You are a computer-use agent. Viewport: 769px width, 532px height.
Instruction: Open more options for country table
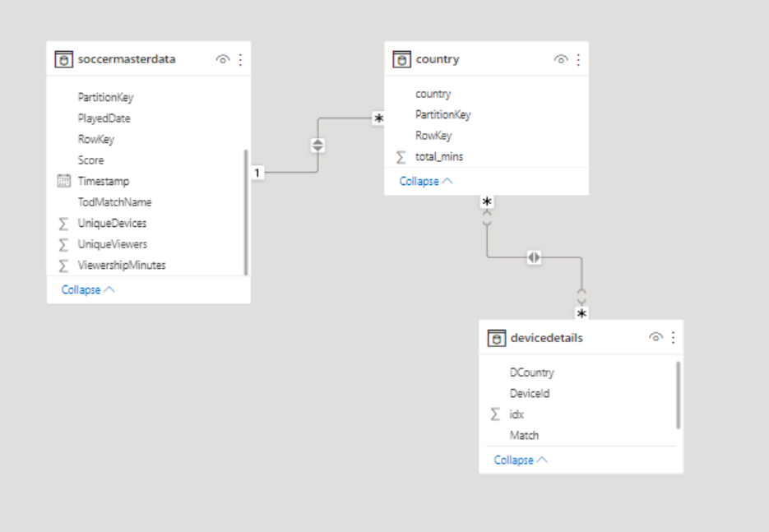click(578, 59)
